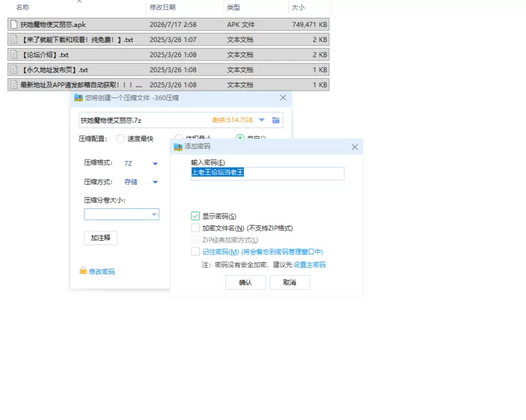Select file 【来了就能下载和观看！纯免费！】.txt
Image resolution: width=526 pixels, height=420 pixels.
point(168,39)
